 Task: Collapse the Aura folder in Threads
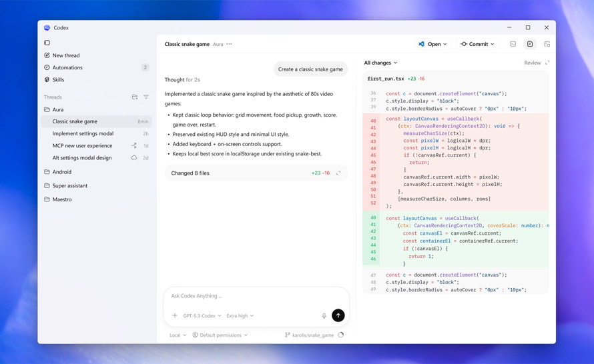tap(57, 109)
